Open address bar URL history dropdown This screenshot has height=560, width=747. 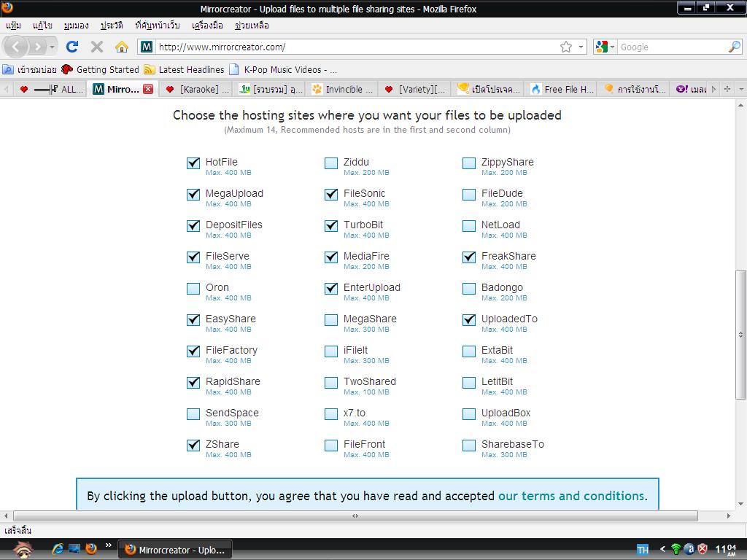(581, 47)
